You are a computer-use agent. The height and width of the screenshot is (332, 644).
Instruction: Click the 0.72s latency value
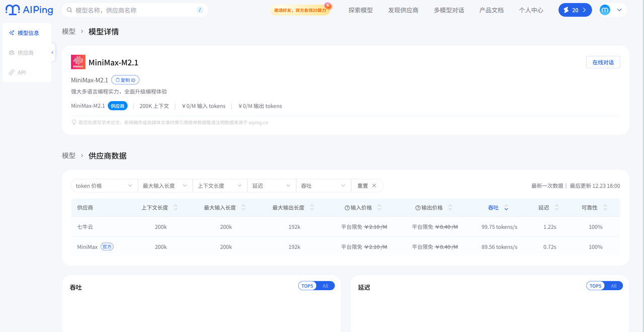(550, 247)
